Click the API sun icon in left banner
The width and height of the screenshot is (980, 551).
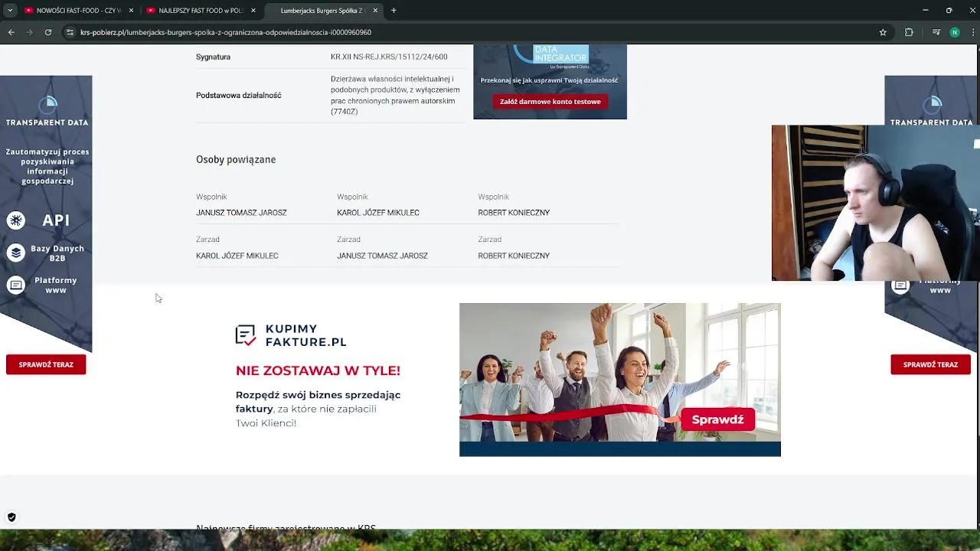pos(16,220)
